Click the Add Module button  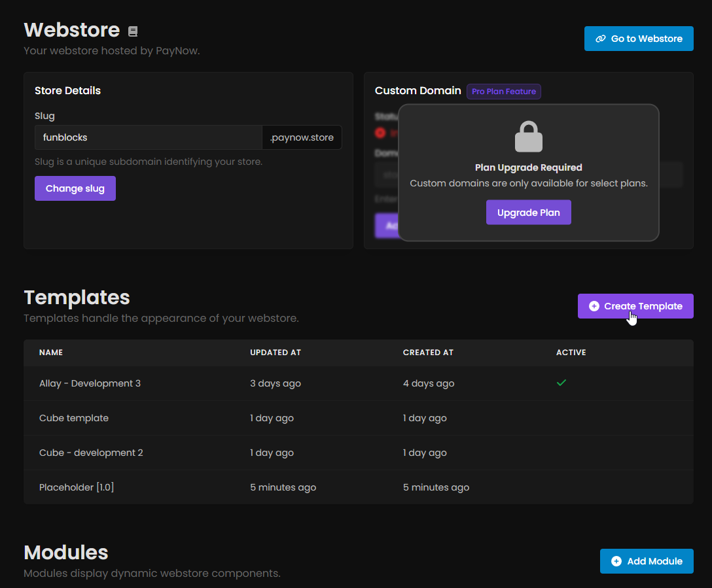[646, 561]
